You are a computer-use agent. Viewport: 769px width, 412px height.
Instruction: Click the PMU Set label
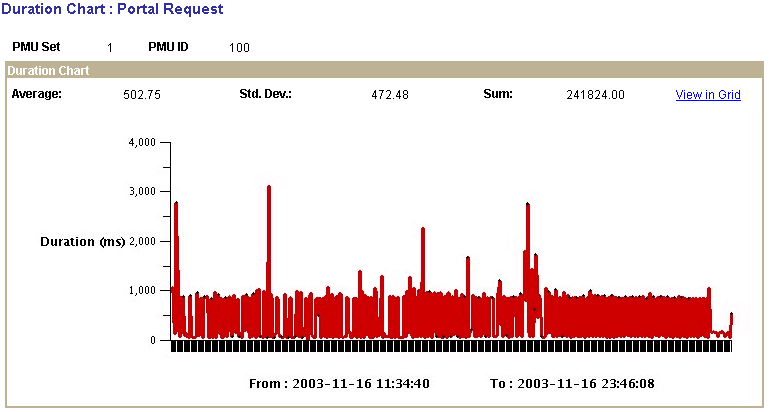tap(37, 47)
